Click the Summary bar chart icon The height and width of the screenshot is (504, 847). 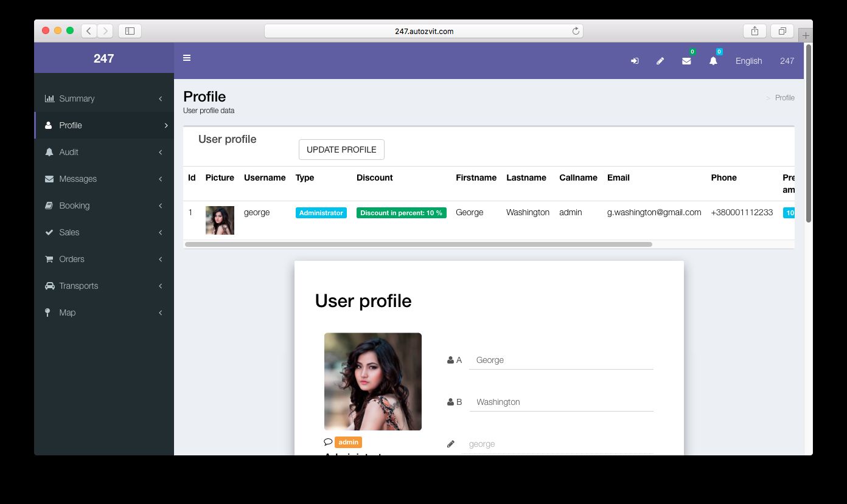[49, 98]
